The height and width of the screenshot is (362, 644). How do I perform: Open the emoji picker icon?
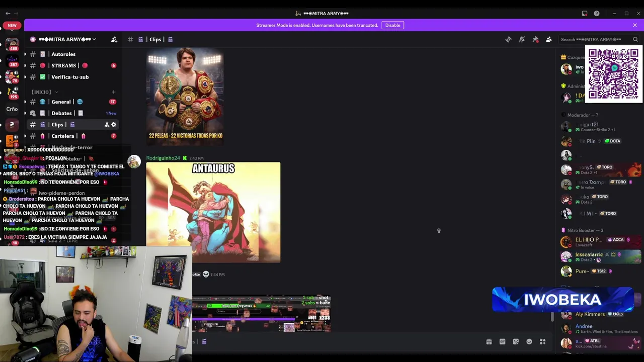click(529, 342)
